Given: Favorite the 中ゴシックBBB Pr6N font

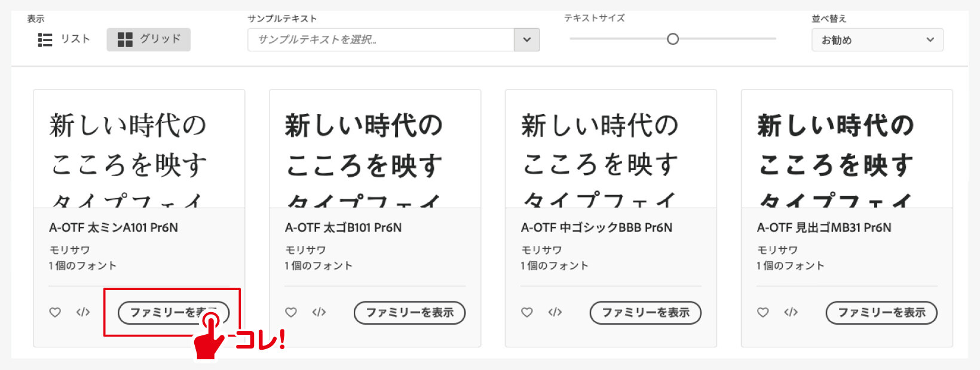Looking at the screenshot, I should (526, 312).
